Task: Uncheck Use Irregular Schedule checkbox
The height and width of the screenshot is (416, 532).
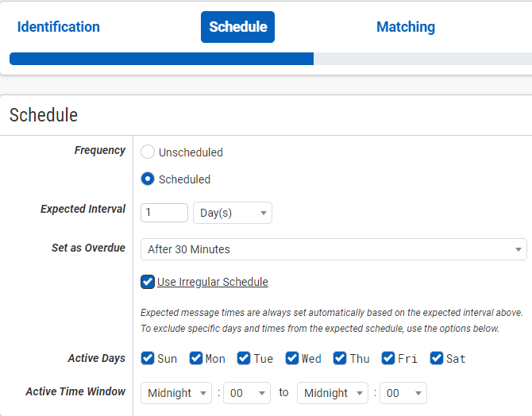Action: 148,282
